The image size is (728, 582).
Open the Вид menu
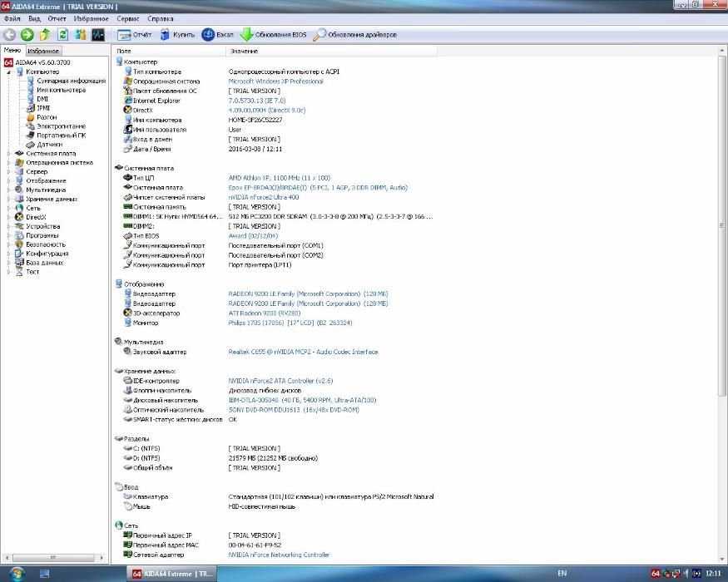[x=34, y=19]
